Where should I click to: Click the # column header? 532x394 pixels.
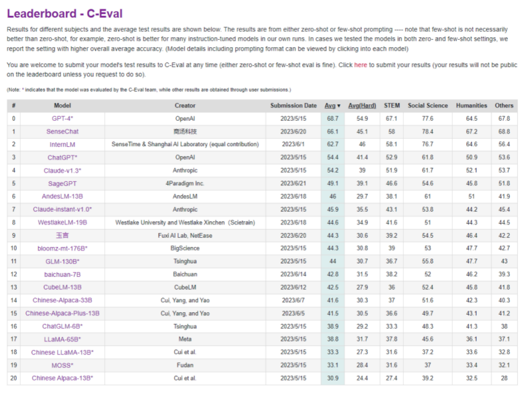pos(13,106)
